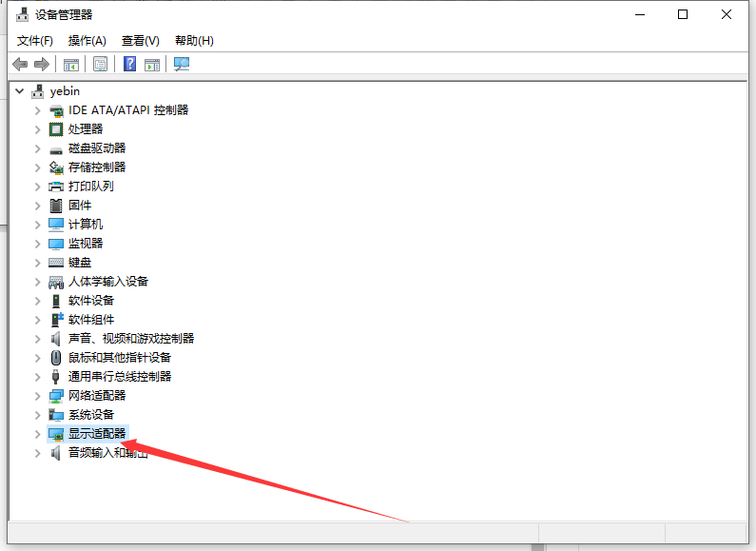Collapse the yebin root node
Viewport: 756px width, 551px height.
19,91
